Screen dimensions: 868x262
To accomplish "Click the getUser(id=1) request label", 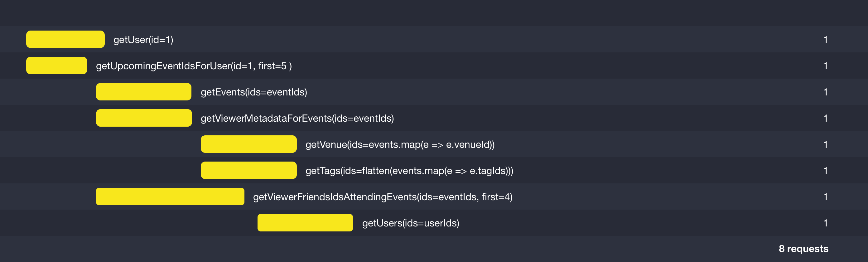I will pos(143,40).
